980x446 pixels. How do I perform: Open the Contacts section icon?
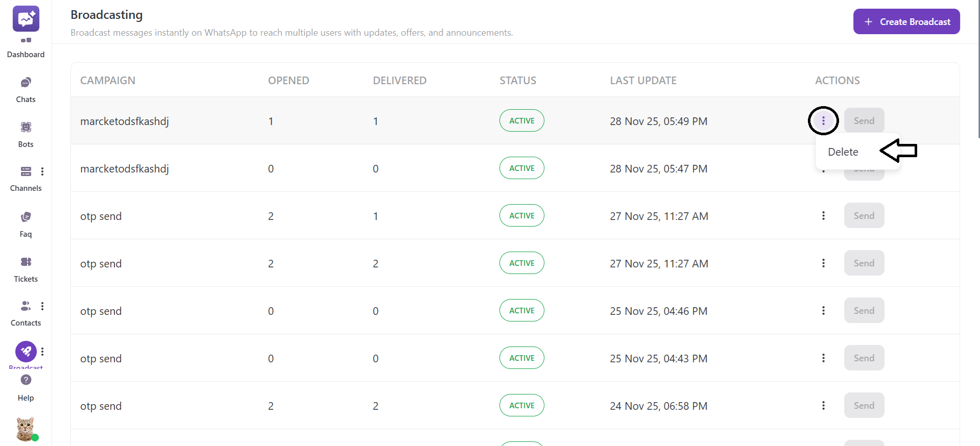click(26, 306)
